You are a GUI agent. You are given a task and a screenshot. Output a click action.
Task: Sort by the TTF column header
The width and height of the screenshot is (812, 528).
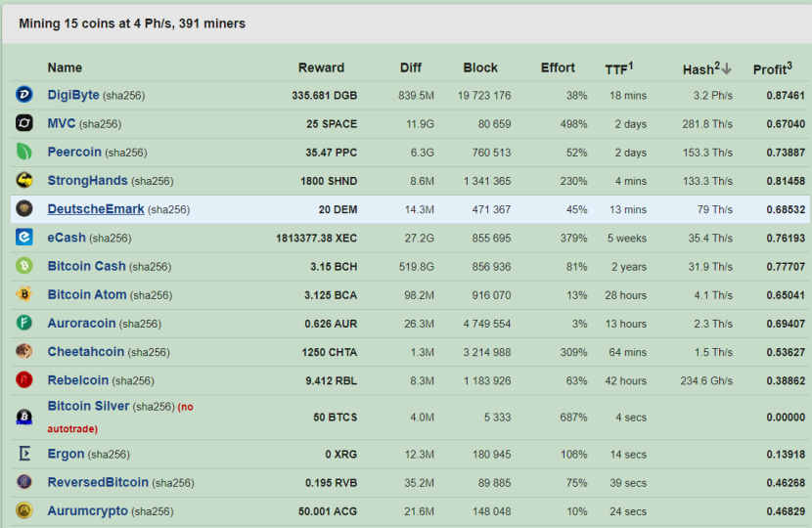619,68
